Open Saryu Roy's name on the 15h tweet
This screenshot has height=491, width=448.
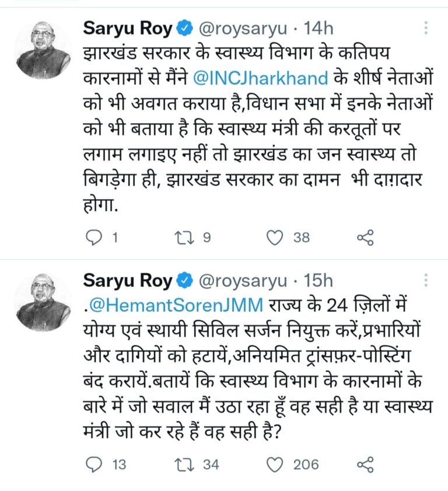coord(128,281)
